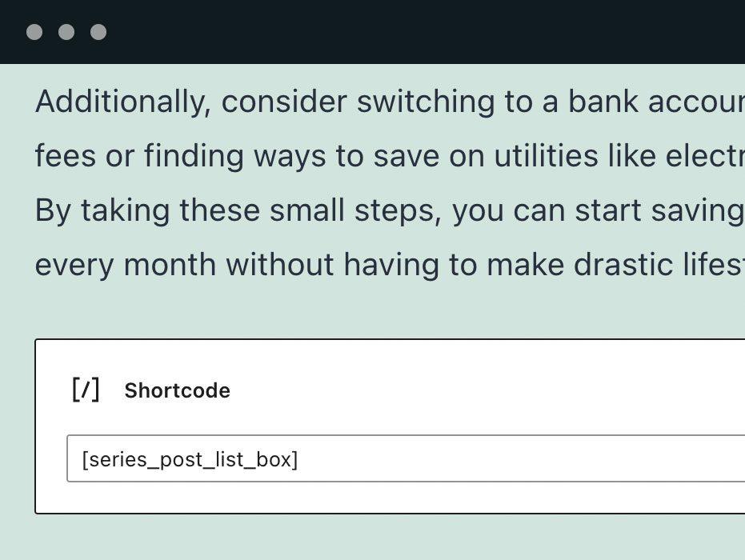Screen dimensions: 745x560
Task: Click the rightmost gray window dot
Action: pyautogui.click(x=98, y=32)
